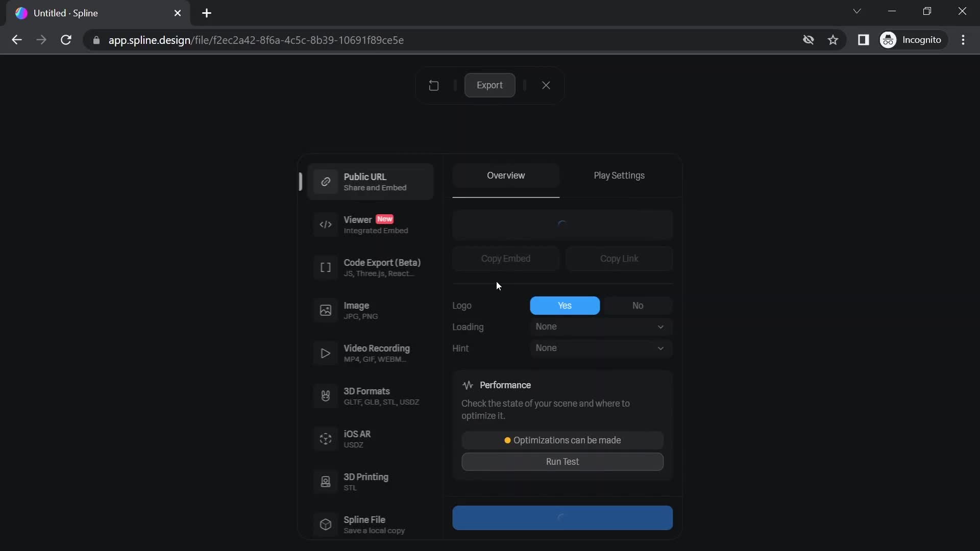Select the Spline File local copy option

click(371, 524)
